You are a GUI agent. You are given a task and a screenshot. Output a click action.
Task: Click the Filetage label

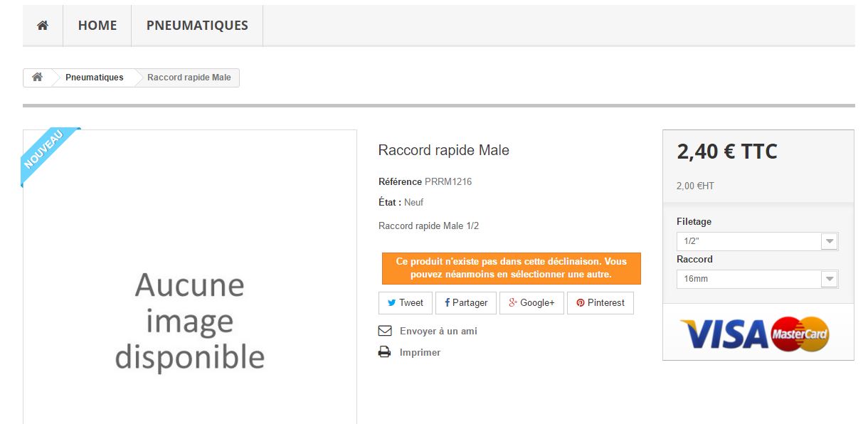click(x=694, y=221)
